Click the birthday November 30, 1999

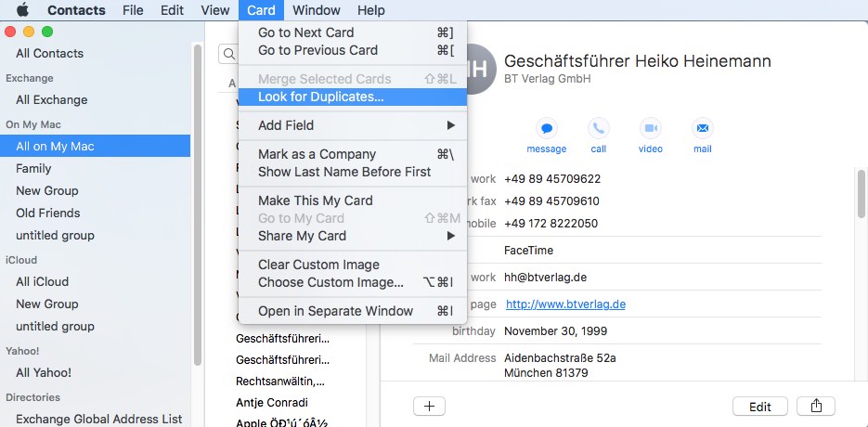[556, 331]
